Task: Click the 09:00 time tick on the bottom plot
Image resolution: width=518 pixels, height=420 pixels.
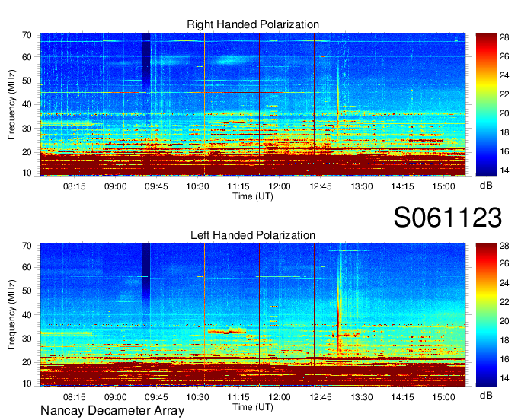Action: click(x=115, y=397)
